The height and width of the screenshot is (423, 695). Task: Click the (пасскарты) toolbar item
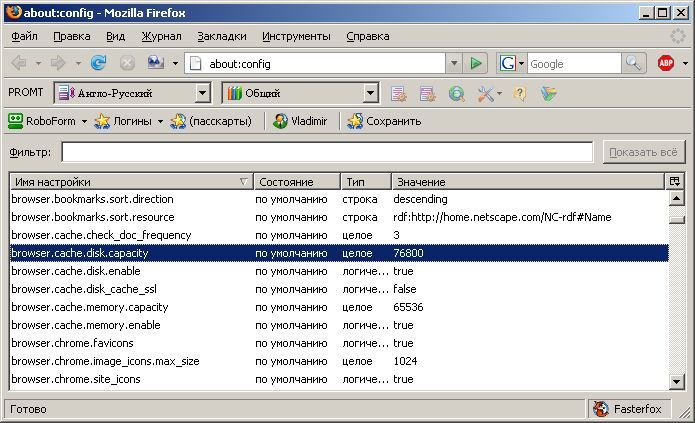[x=211, y=121]
